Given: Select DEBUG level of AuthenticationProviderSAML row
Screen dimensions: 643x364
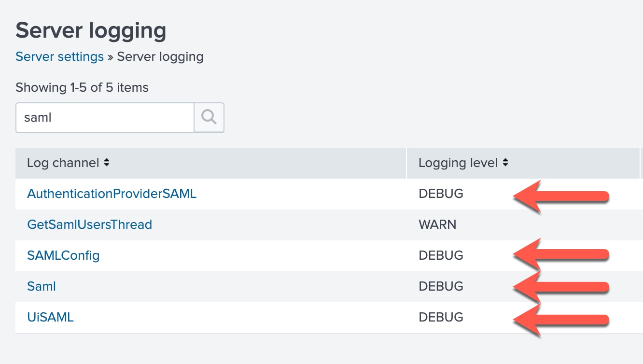Looking at the screenshot, I should [441, 194].
